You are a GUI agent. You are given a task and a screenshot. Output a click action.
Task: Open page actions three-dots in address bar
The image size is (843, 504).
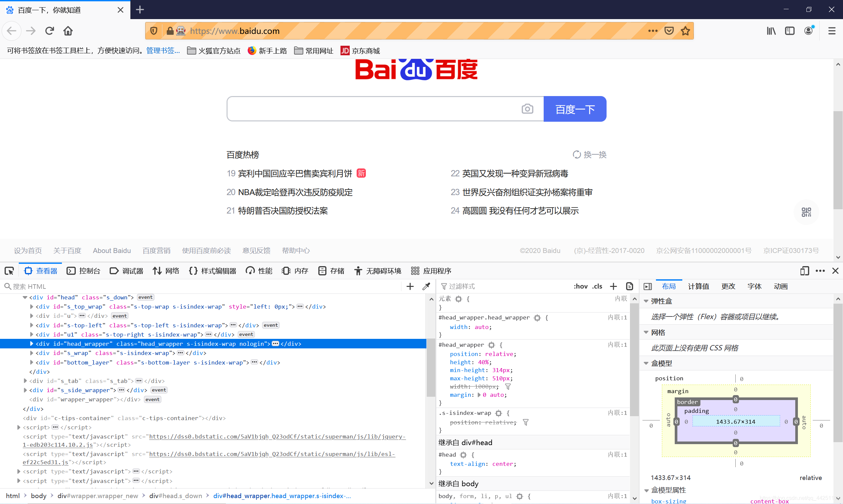(653, 31)
